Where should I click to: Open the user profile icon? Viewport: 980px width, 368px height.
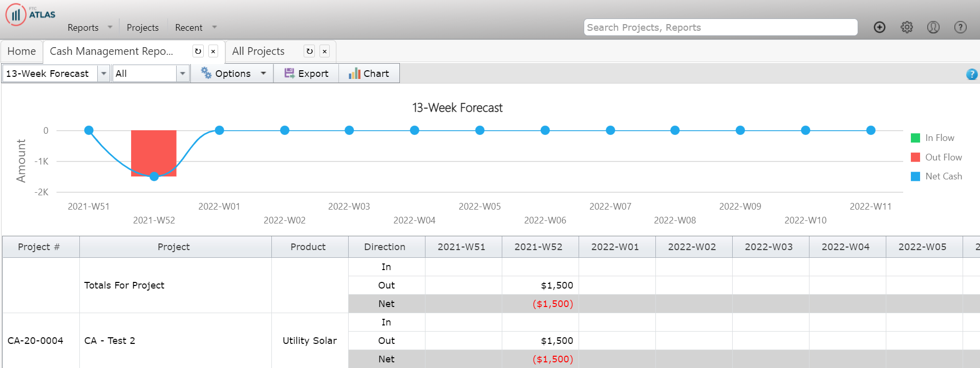[933, 27]
